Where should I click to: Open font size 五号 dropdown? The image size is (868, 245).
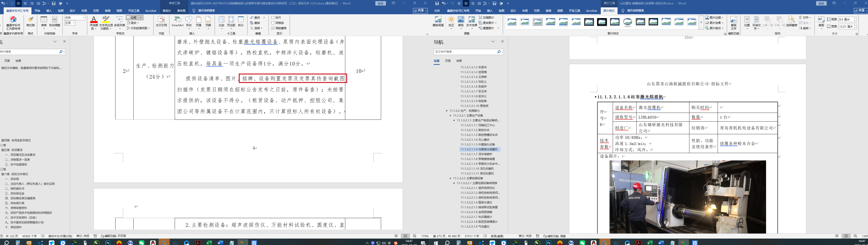tap(73, 23)
